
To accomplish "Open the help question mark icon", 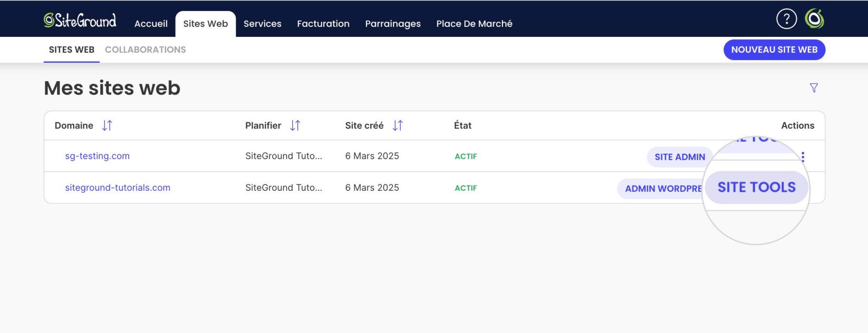I will [786, 19].
